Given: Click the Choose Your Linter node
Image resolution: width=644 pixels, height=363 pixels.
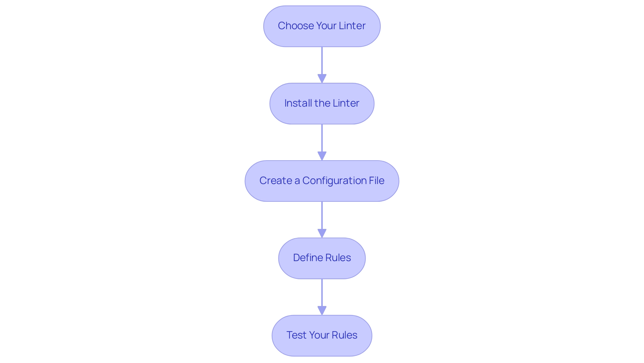Looking at the screenshot, I should click(x=322, y=26).
